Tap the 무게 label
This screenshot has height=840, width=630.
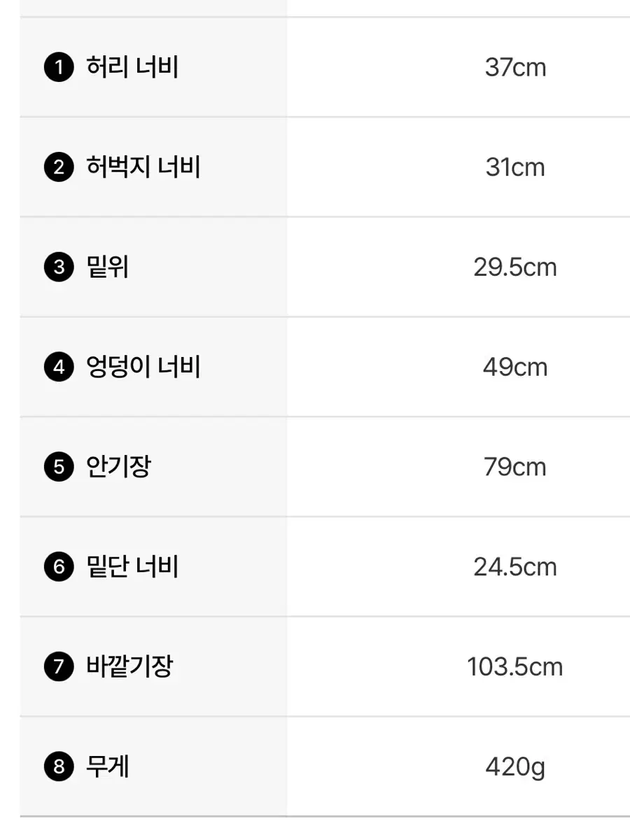[x=107, y=766]
